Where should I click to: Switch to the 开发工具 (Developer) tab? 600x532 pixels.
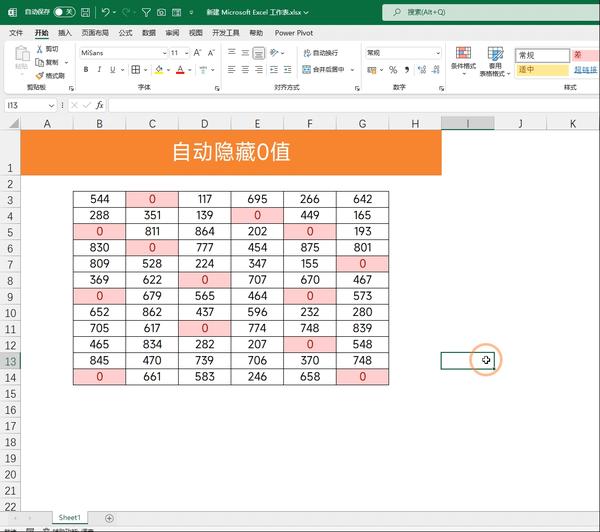(x=226, y=33)
